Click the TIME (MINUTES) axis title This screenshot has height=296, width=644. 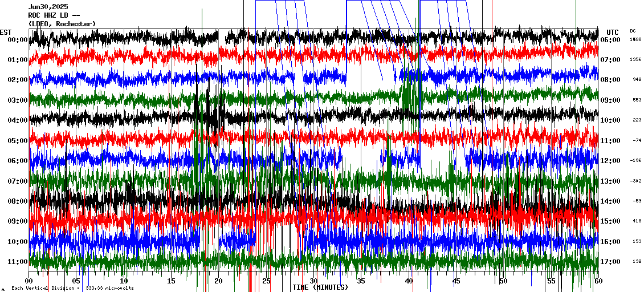[320, 287]
